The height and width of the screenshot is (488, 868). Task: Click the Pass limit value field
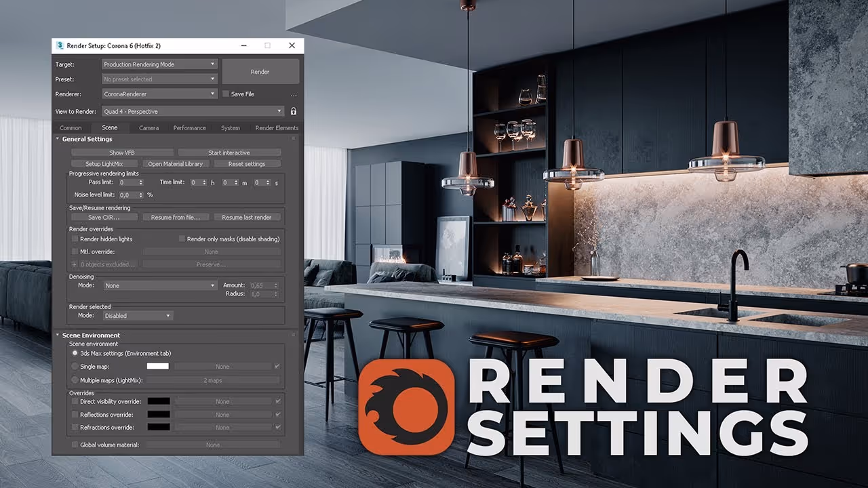tap(132, 182)
